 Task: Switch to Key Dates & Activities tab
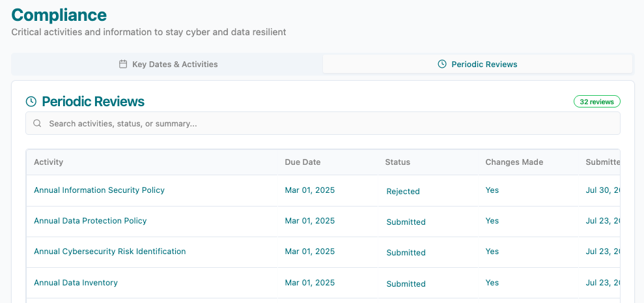tap(168, 65)
